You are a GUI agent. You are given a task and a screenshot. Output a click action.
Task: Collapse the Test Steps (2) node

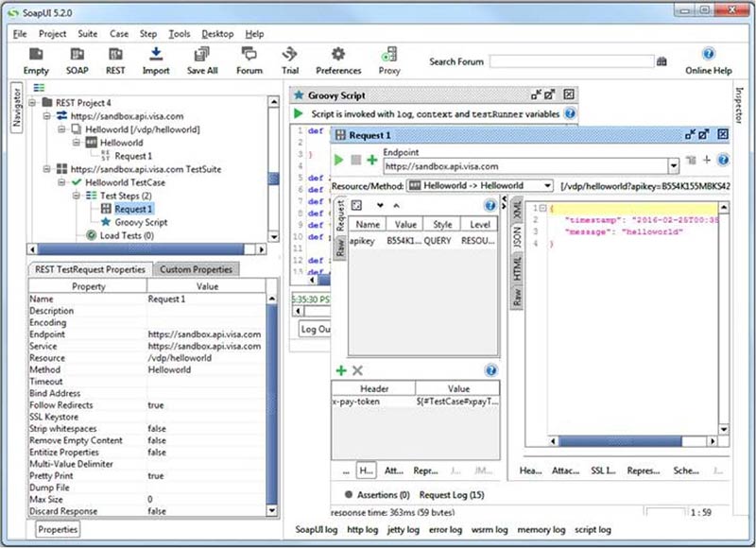pos(77,196)
